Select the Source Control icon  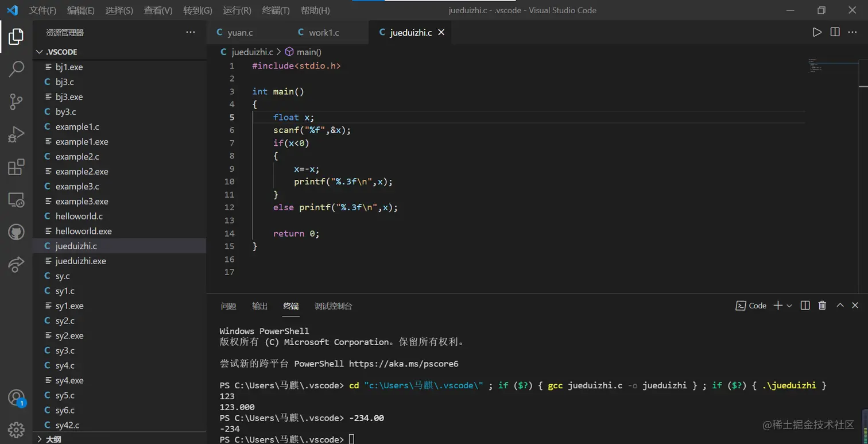[15, 101]
